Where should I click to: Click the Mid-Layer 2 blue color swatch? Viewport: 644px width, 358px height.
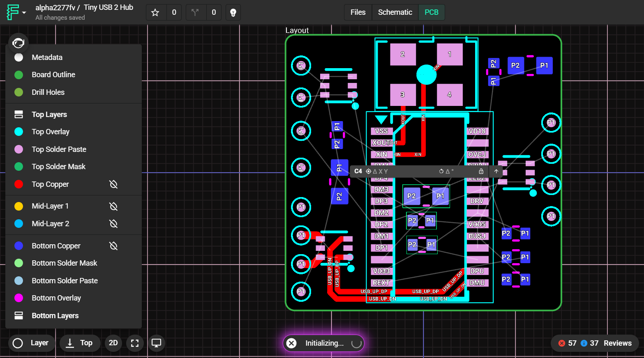(x=19, y=224)
